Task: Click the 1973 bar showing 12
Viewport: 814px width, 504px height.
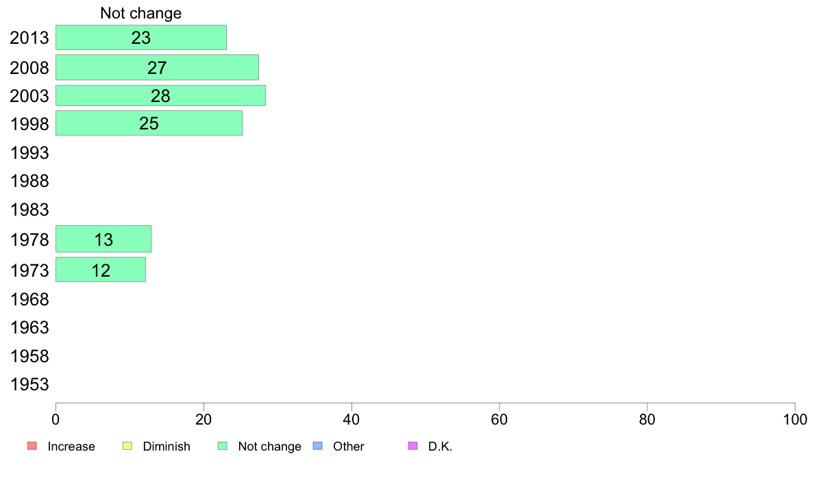Action: (101, 270)
